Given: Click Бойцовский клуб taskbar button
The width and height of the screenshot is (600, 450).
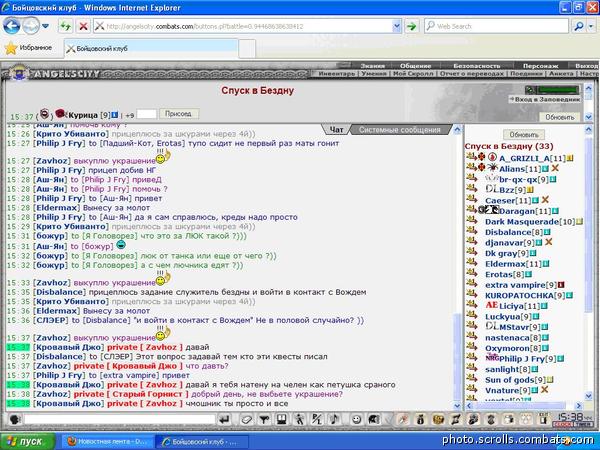Looking at the screenshot, I should click(202, 442).
